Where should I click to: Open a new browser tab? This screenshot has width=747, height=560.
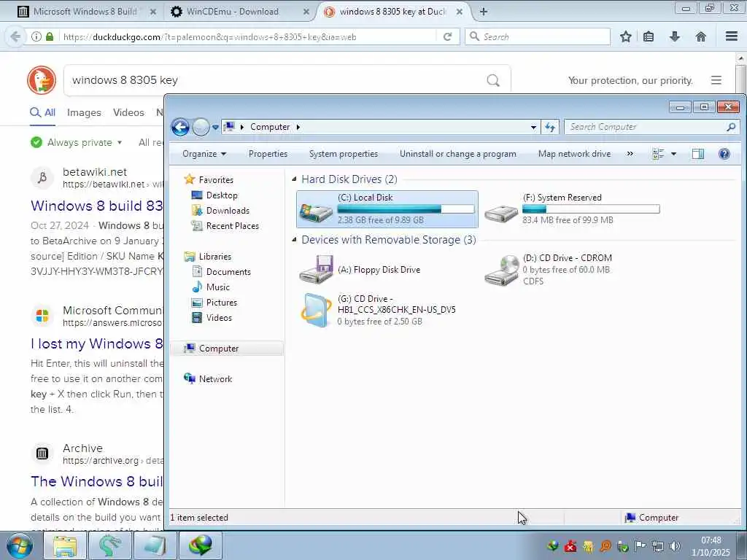coord(484,12)
